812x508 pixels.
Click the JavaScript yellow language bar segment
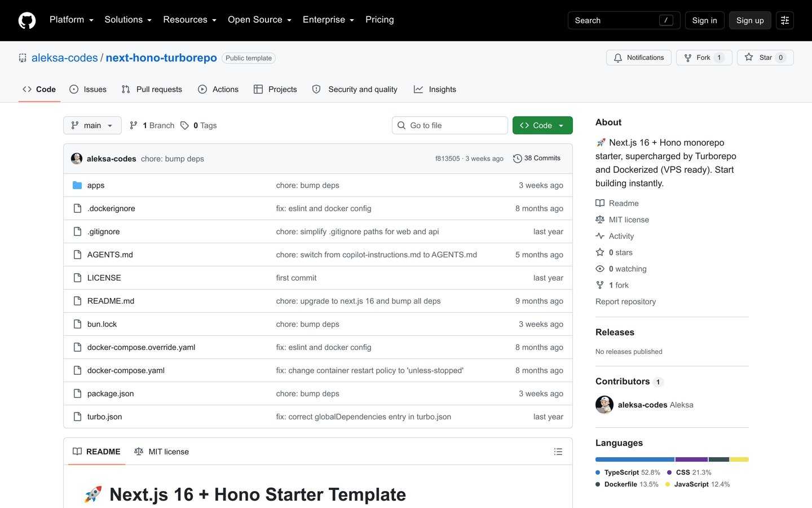739,459
